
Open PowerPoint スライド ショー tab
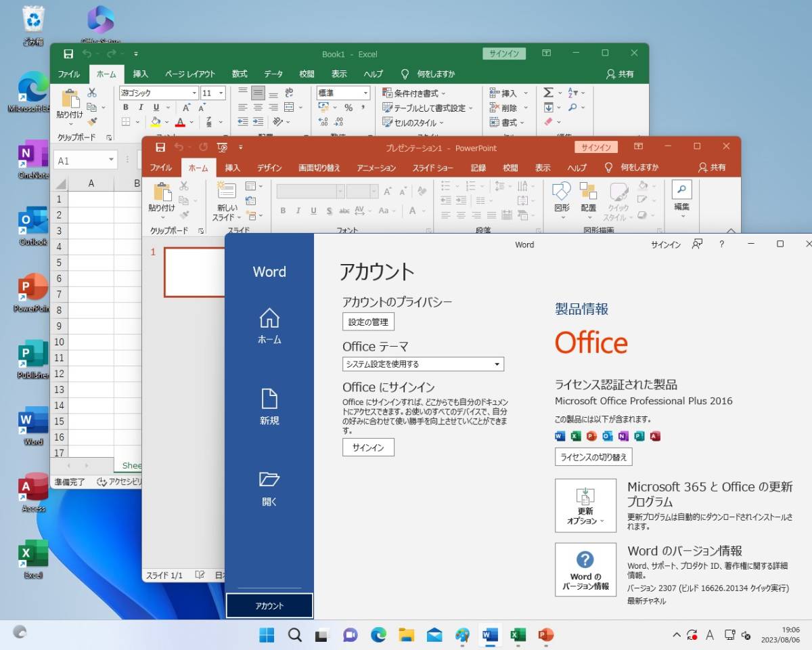coord(433,167)
